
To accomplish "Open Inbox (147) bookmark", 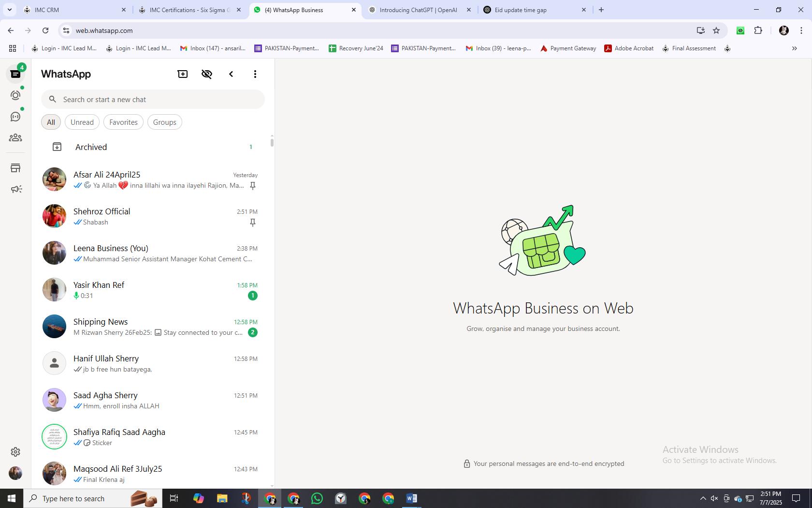I will (x=213, y=48).
